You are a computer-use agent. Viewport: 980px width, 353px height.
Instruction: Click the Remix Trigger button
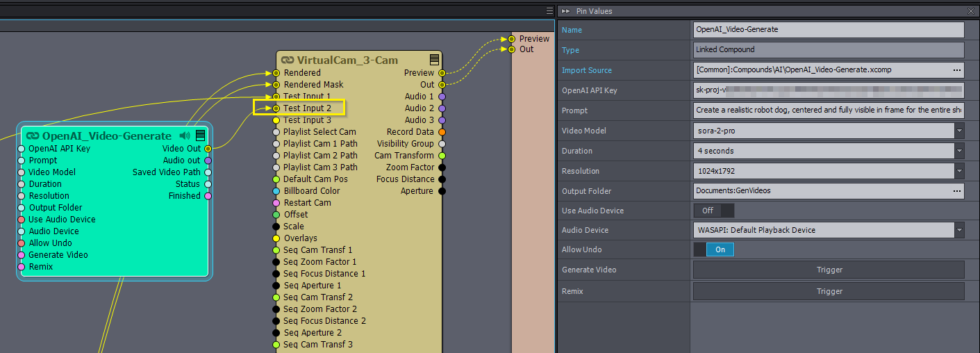pyautogui.click(x=829, y=292)
